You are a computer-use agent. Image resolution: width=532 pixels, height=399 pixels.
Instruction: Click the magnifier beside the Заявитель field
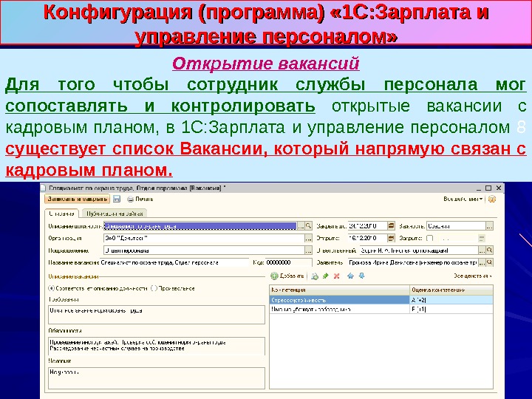pyautogui.click(x=489, y=262)
